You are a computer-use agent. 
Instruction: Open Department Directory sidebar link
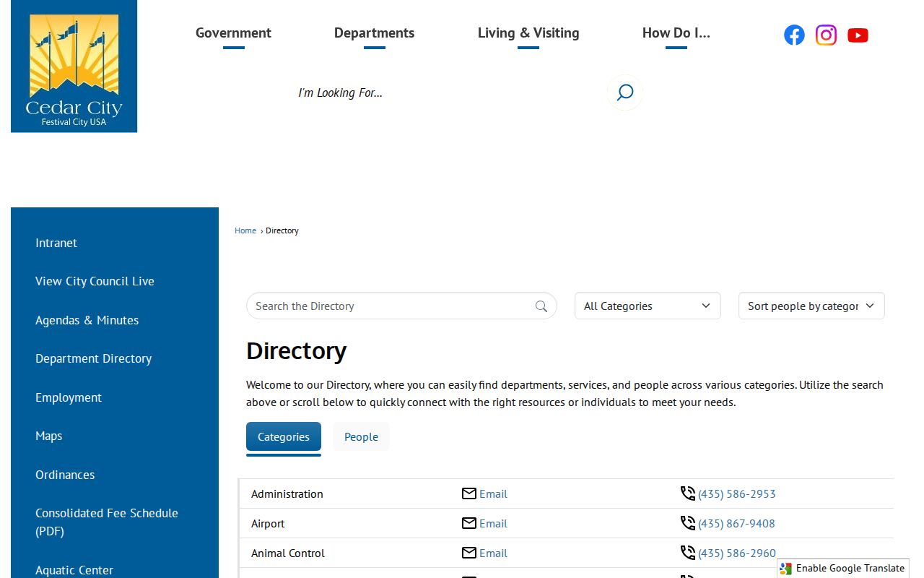pyautogui.click(x=93, y=358)
